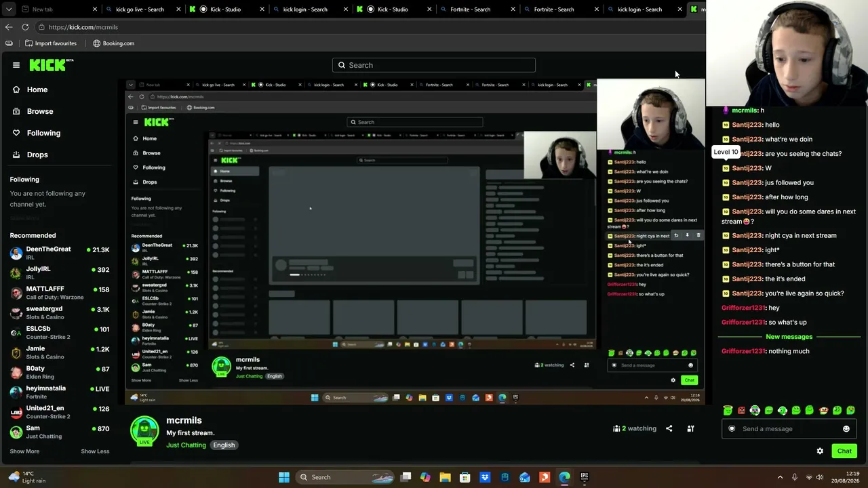Viewport: 868px width, 488px height.
Task: Open the weather widget showing Light rain
Action: pyautogui.click(x=27, y=477)
